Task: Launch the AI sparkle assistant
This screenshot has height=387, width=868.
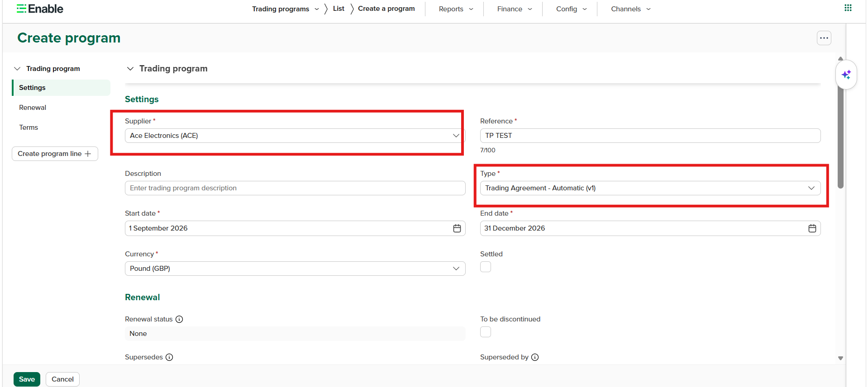Action: pos(846,75)
